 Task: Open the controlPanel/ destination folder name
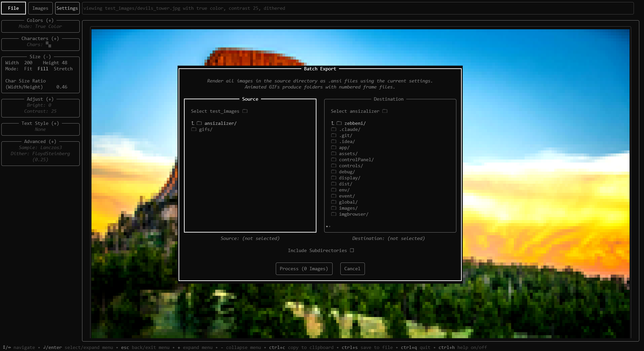coord(356,160)
